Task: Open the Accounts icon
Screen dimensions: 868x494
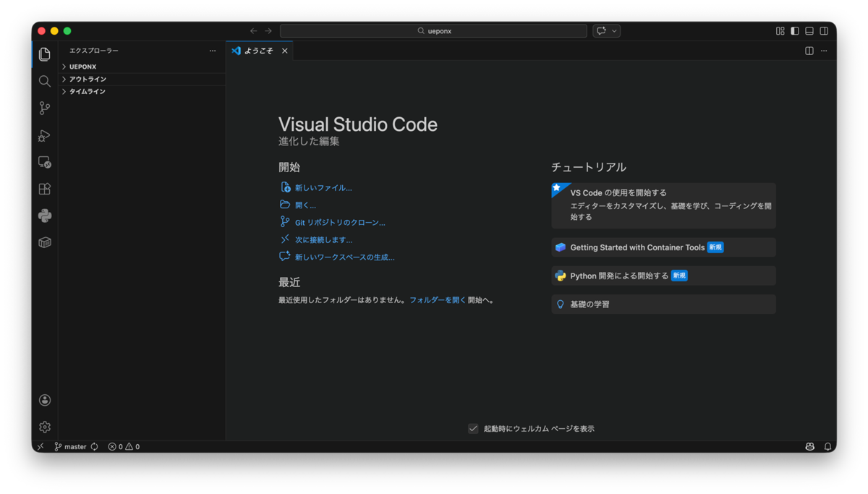Action: point(45,400)
